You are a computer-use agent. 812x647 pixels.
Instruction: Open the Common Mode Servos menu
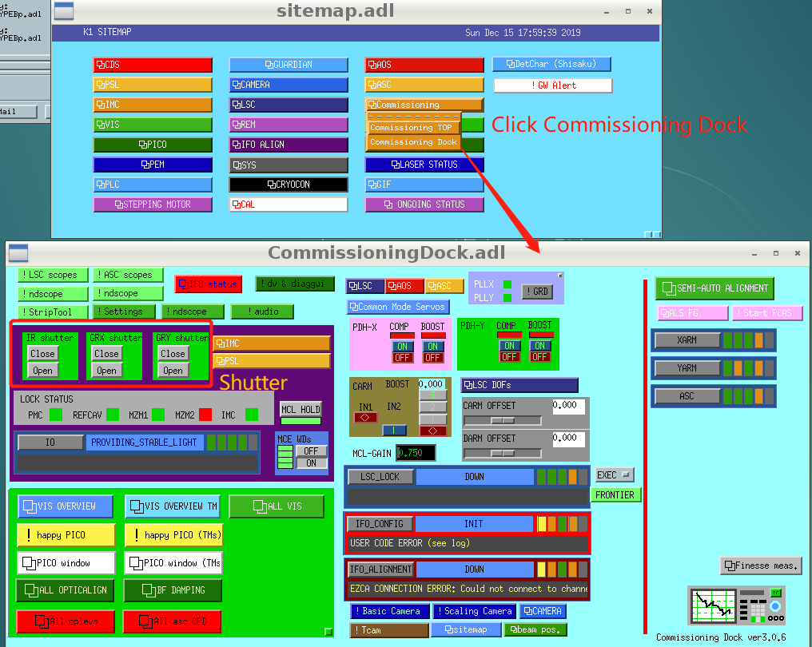click(x=398, y=307)
